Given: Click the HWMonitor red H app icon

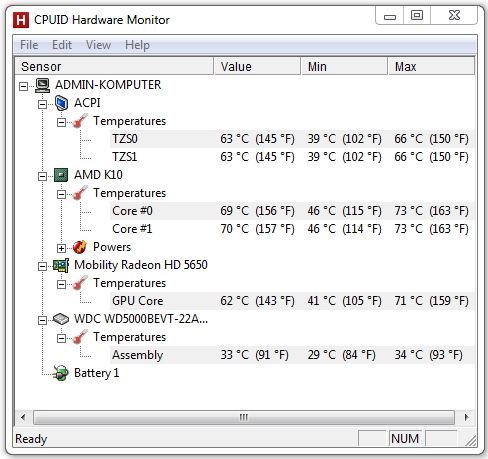Looking at the screenshot, I should 21,20.
